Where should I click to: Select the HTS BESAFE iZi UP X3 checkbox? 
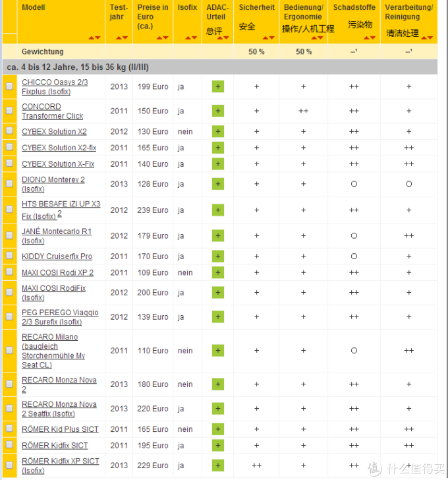point(9,210)
